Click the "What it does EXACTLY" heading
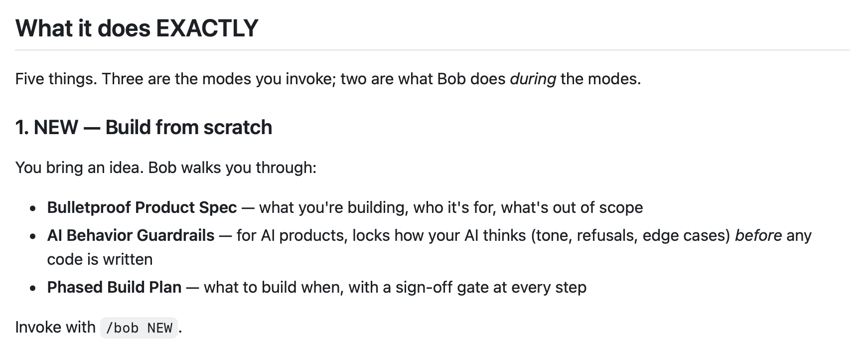The height and width of the screenshot is (359, 868). (x=137, y=28)
